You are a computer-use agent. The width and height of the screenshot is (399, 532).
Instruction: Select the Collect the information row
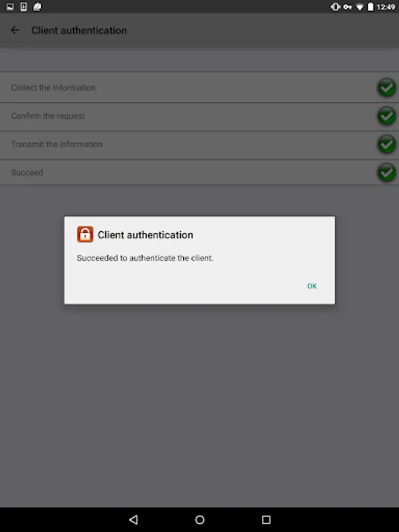point(200,87)
